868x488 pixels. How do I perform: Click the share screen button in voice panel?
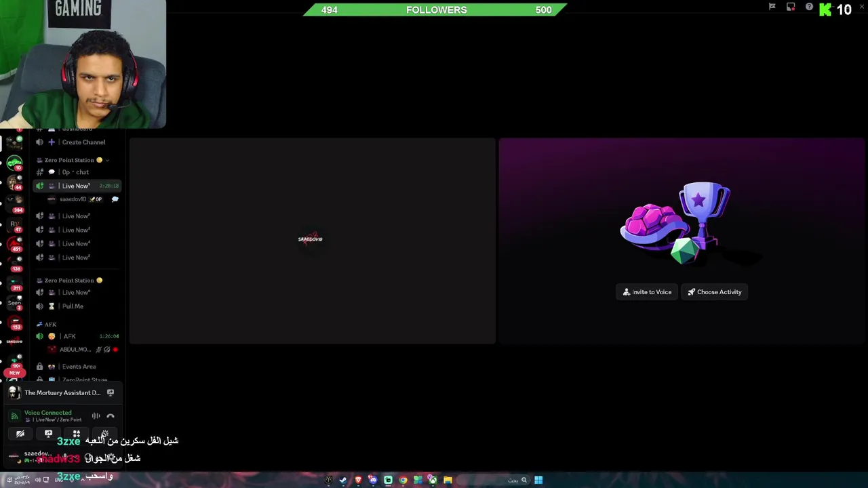48,434
